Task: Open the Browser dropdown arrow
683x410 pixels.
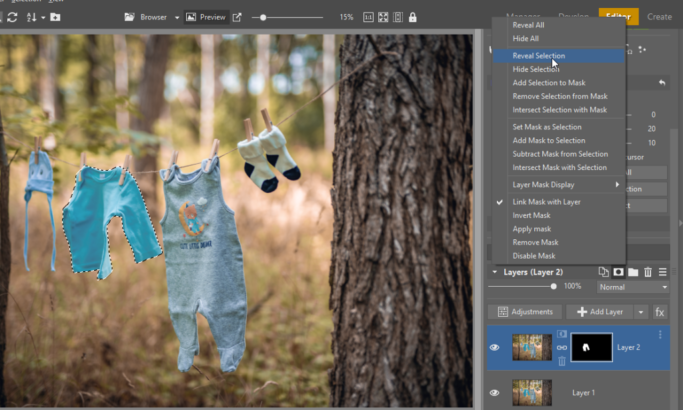Action: point(177,17)
